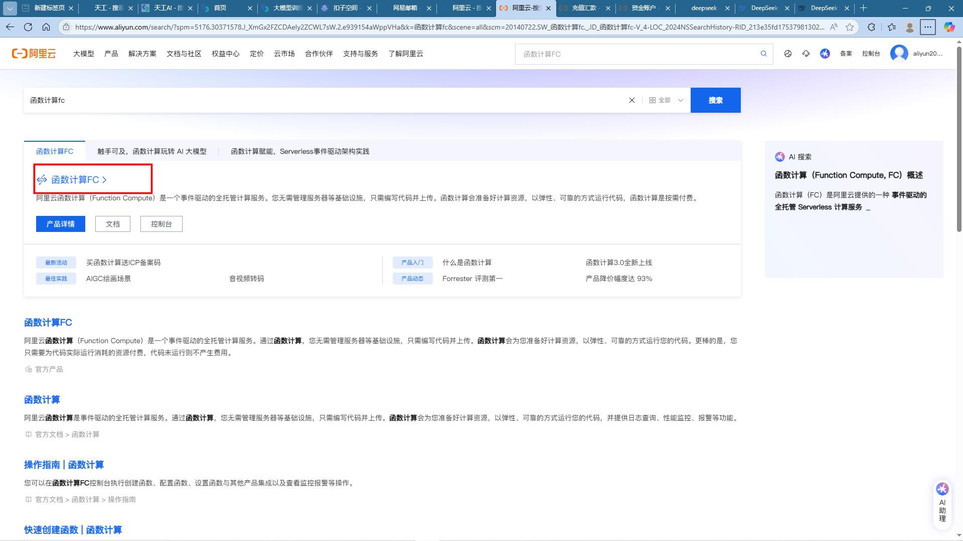963x541 pixels.
Task: Expand the 产品 navigation menu
Action: [111, 53]
